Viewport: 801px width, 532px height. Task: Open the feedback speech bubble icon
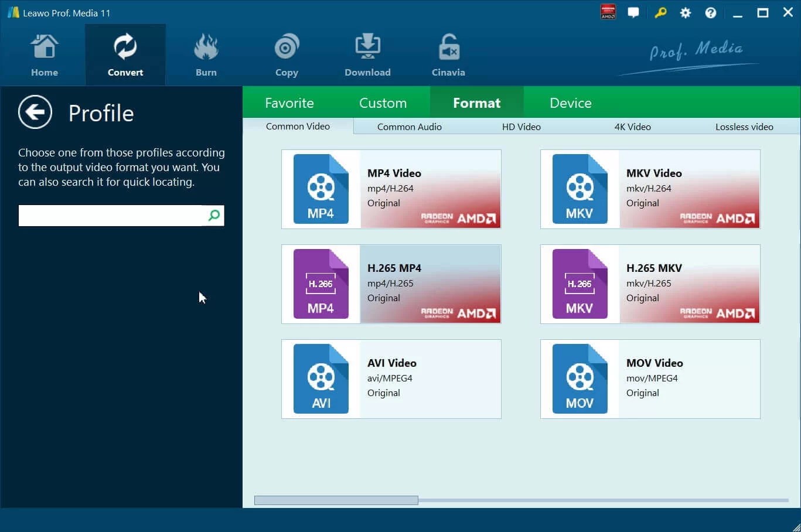click(x=633, y=12)
